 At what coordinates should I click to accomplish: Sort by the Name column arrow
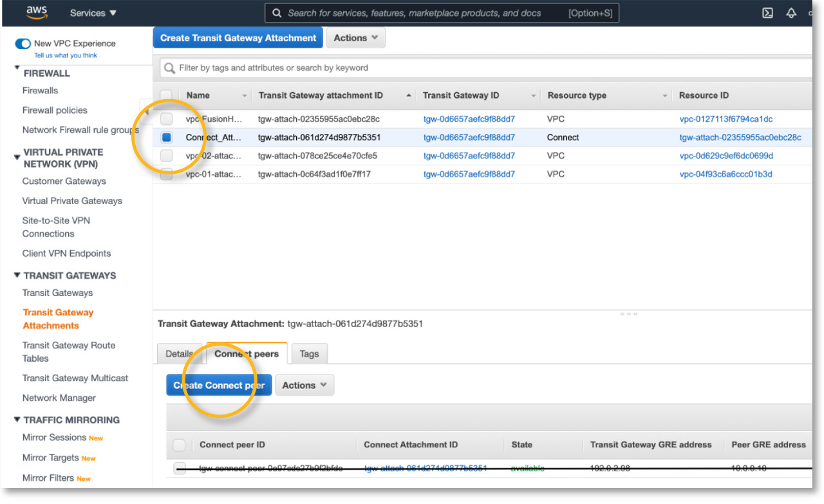tap(245, 96)
